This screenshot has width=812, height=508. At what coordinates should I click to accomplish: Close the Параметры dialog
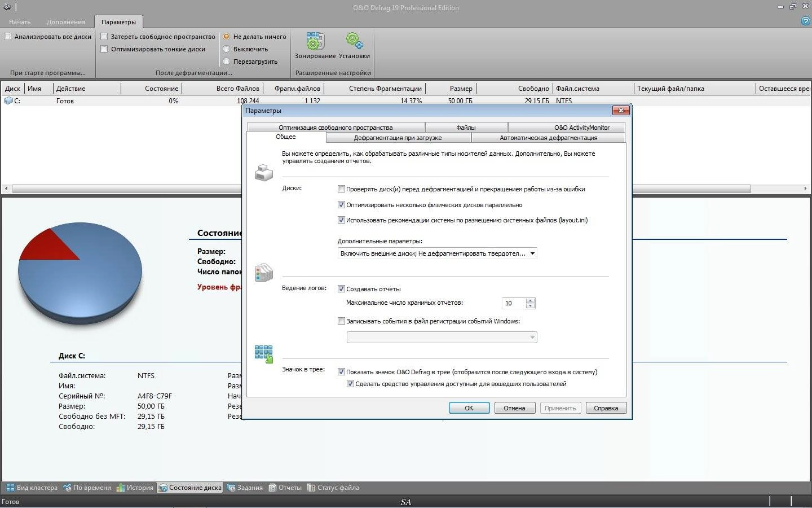coord(620,111)
